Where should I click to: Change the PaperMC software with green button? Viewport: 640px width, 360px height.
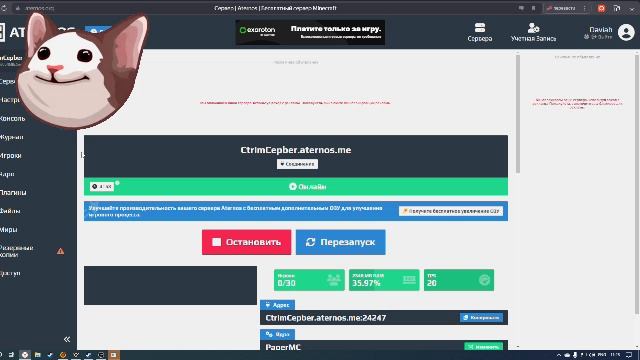click(483, 347)
